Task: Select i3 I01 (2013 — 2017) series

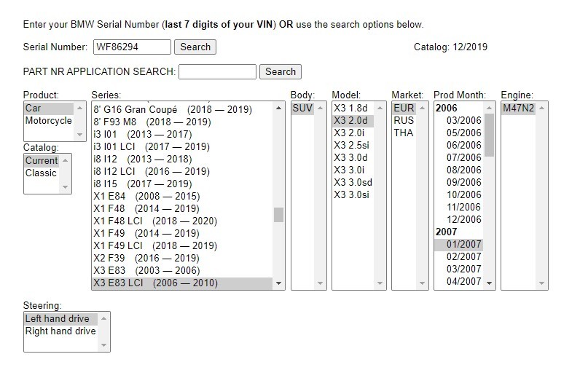Action: tap(183, 134)
